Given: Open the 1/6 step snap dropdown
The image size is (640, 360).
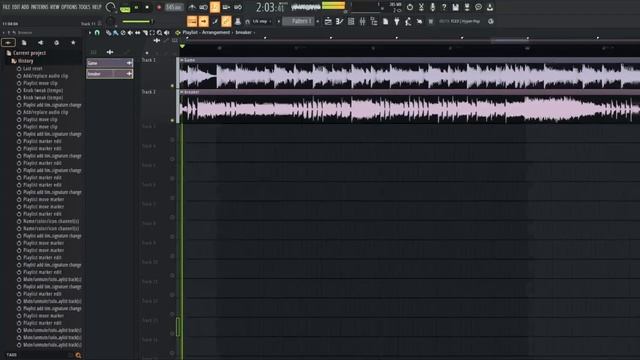Looking at the screenshot, I should (262, 21).
